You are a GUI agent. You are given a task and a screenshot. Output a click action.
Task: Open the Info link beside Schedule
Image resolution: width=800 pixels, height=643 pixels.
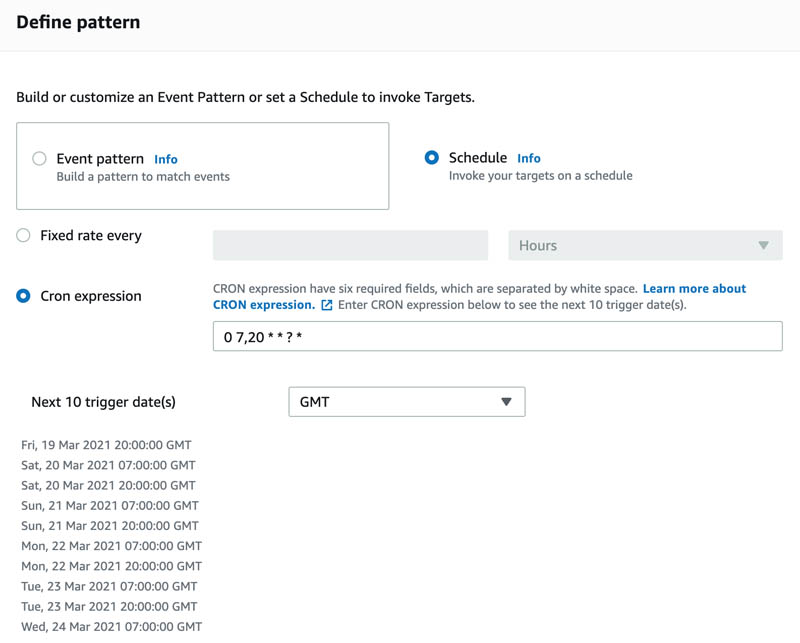click(529, 158)
